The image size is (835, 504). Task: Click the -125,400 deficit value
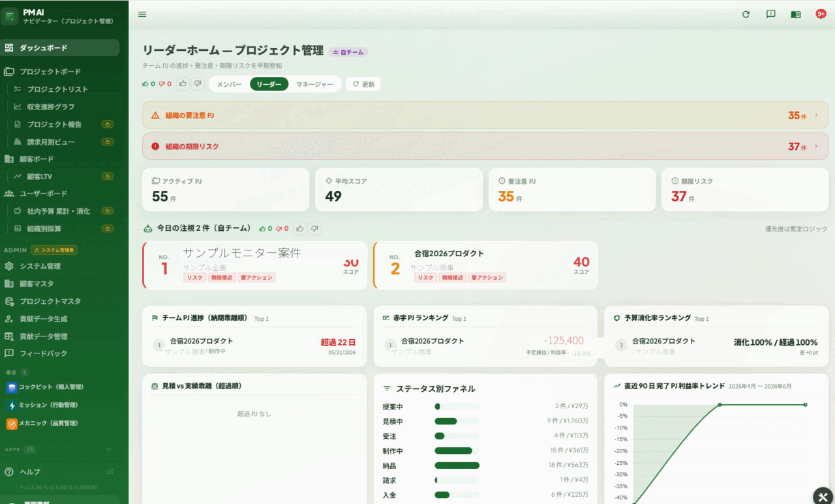pyautogui.click(x=564, y=340)
